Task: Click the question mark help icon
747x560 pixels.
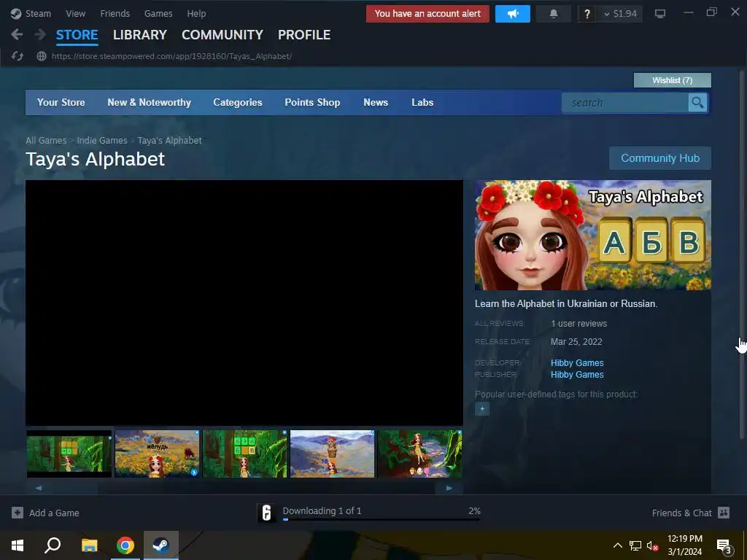Action: 587,14
